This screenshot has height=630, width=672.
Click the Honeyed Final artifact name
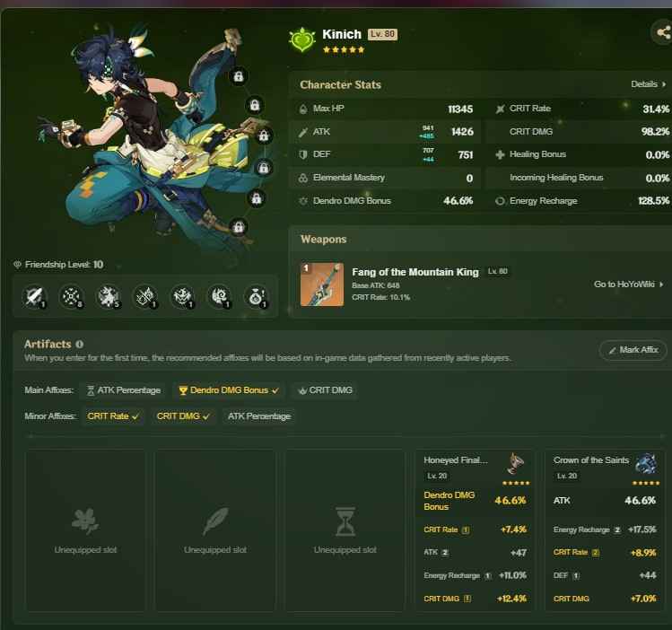tap(456, 460)
